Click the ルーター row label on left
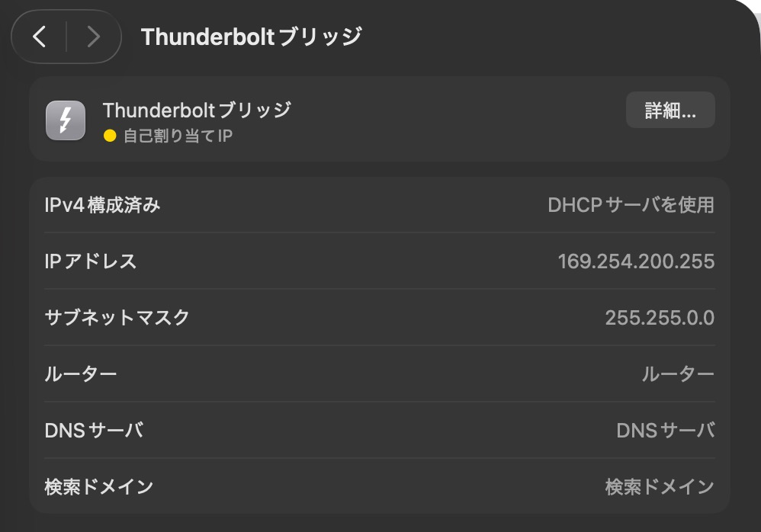Screen dimensions: 761x532 coord(81,374)
